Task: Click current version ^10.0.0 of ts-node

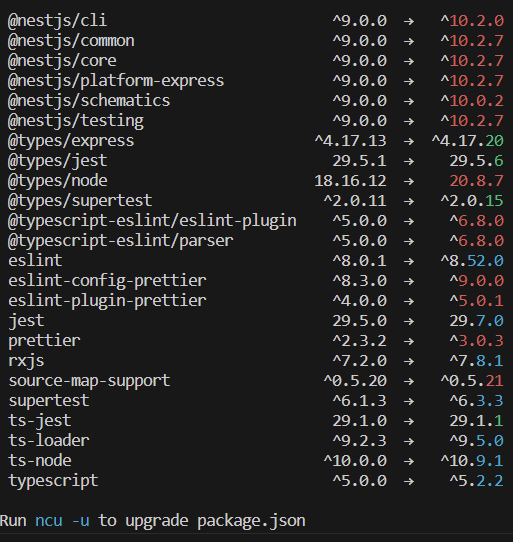Action: click(x=355, y=461)
